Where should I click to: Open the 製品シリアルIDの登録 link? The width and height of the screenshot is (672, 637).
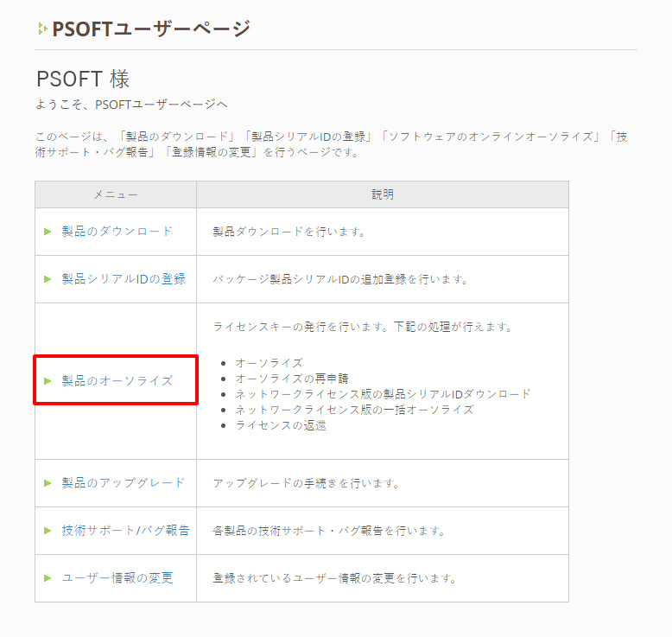[124, 279]
